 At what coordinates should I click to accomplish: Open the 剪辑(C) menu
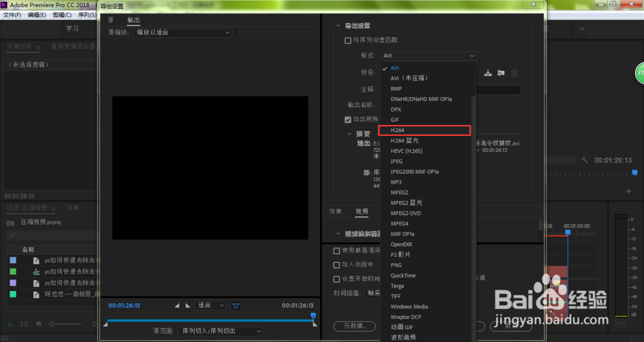62,15
